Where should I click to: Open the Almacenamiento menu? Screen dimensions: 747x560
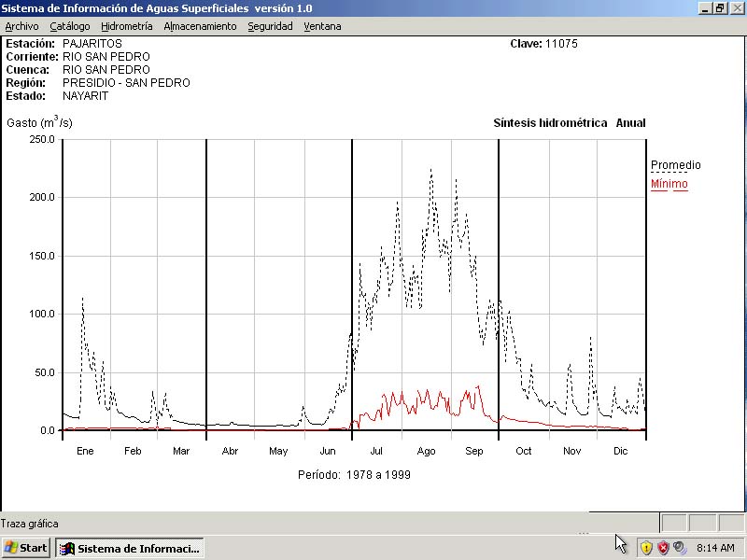[x=200, y=26]
